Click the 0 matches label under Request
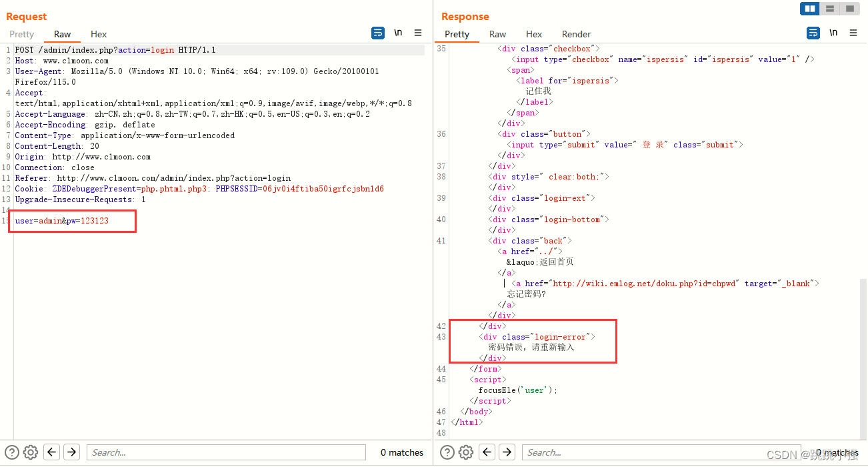The image size is (868, 467). (402, 452)
